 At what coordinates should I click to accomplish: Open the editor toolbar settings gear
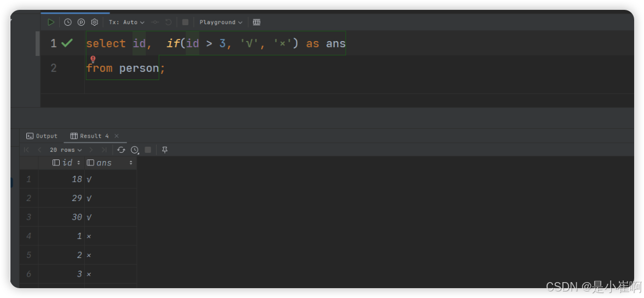[94, 22]
